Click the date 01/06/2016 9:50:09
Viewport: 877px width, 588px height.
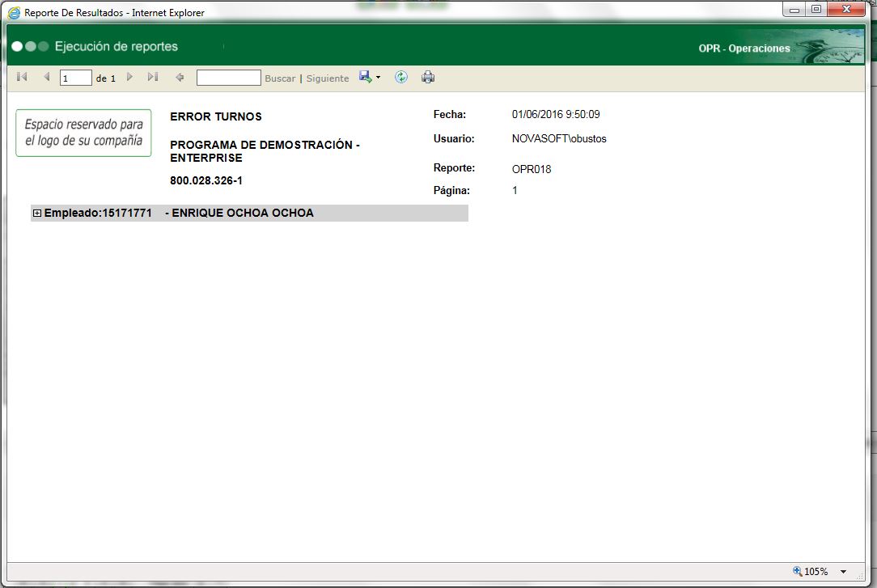click(555, 114)
